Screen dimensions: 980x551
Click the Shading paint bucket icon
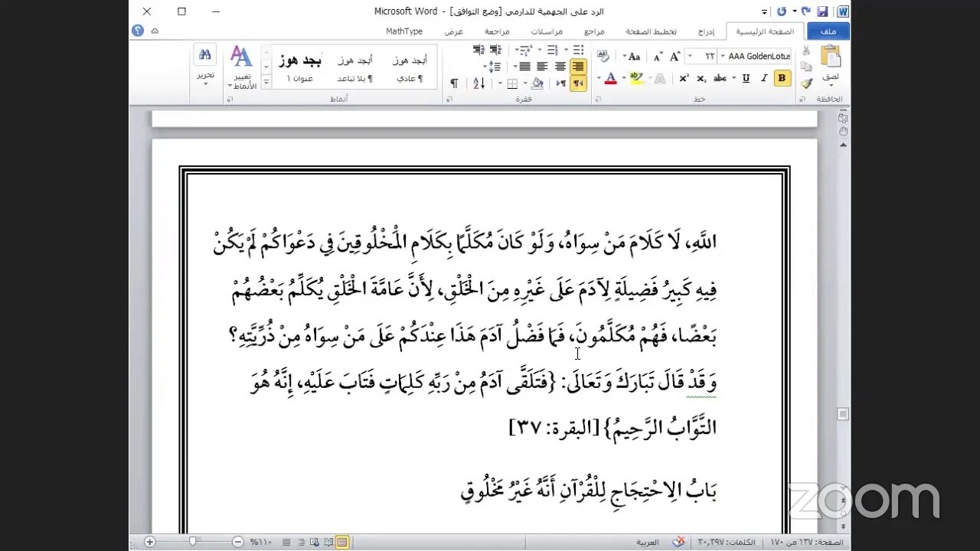537,83
